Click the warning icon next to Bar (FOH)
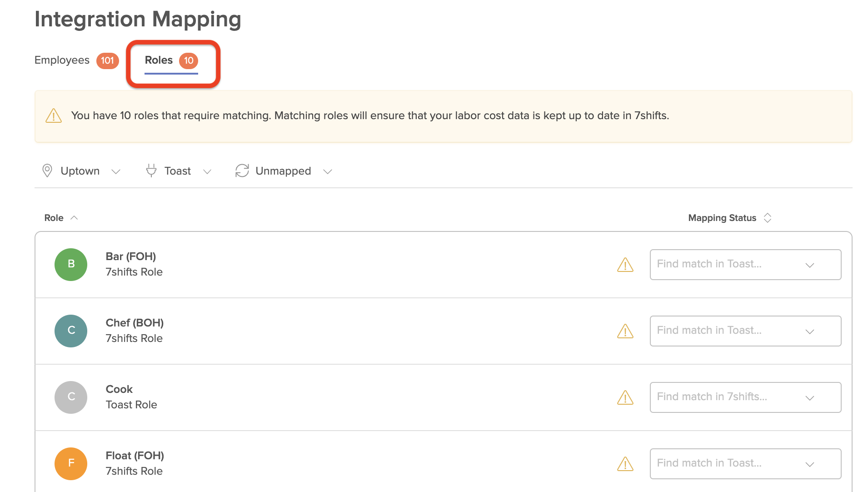The width and height of the screenshot is (868, 492). (625, 265)
